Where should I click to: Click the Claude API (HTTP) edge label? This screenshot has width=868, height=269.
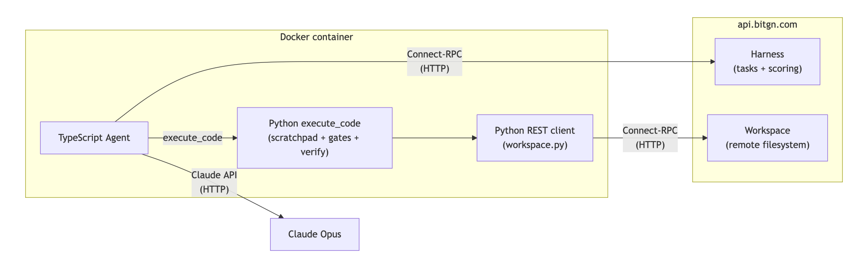point(214,182)
